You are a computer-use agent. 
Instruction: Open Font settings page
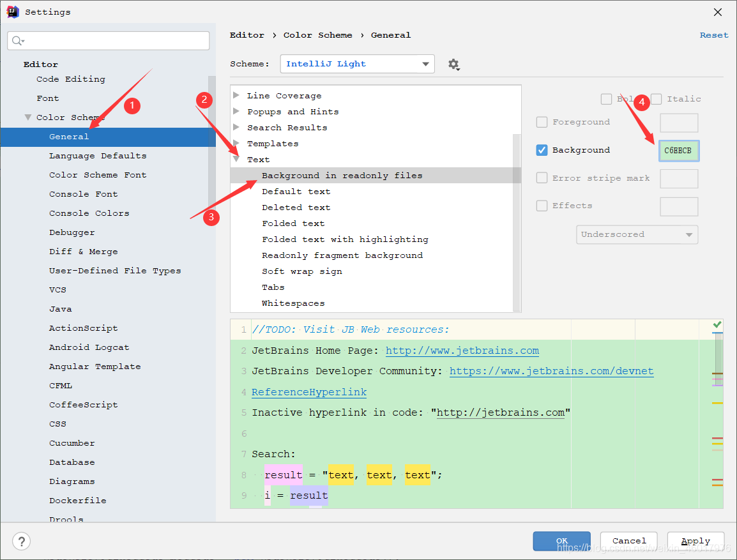48,99
